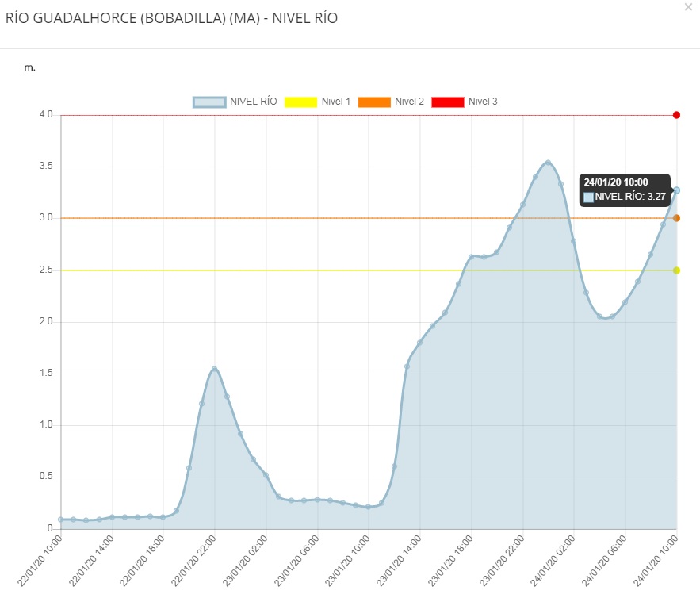
Task: Toggle the Nivel 3 red legend item
Action: 465,102
